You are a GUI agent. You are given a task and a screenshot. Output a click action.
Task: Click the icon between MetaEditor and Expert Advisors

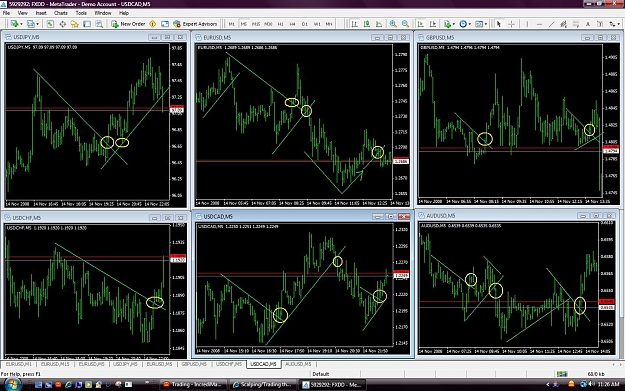pos(165,24)
